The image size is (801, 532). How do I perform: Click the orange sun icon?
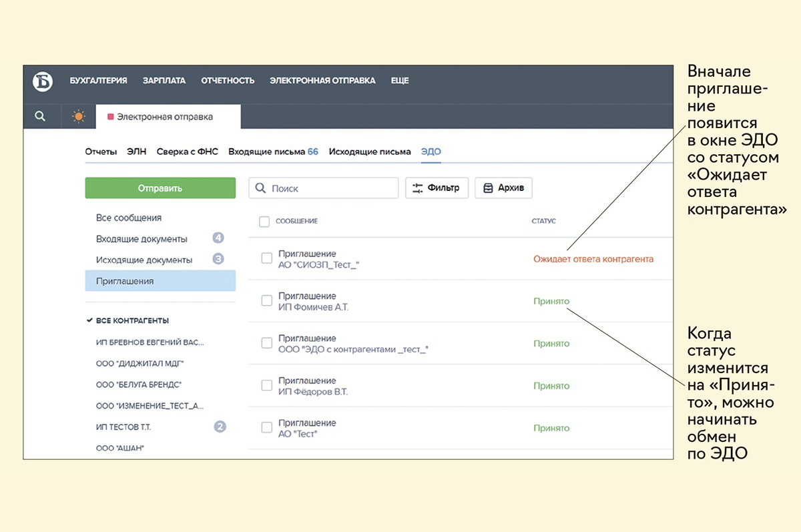[x=79, y=117]
